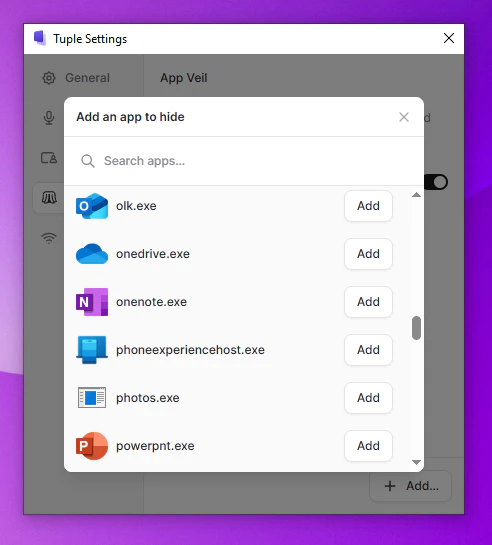This screenshot has width=492, height=545.
Task: Close the Tuple Settings window
Action: tap(449, 38)
